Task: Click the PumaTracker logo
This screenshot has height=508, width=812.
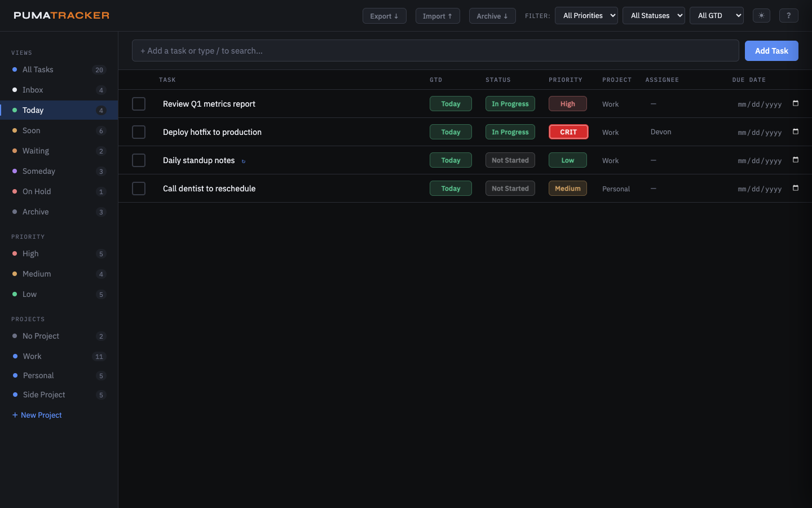Action: [61, 15]
